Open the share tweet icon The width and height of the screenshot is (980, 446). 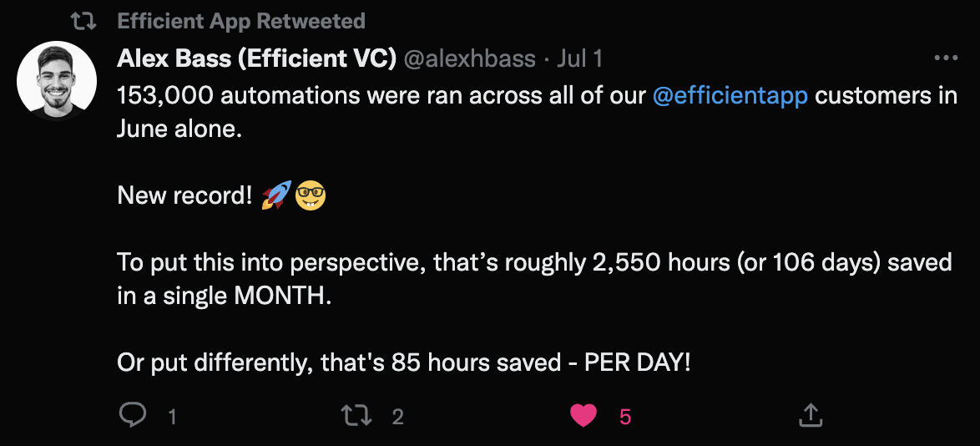point(810,415)
